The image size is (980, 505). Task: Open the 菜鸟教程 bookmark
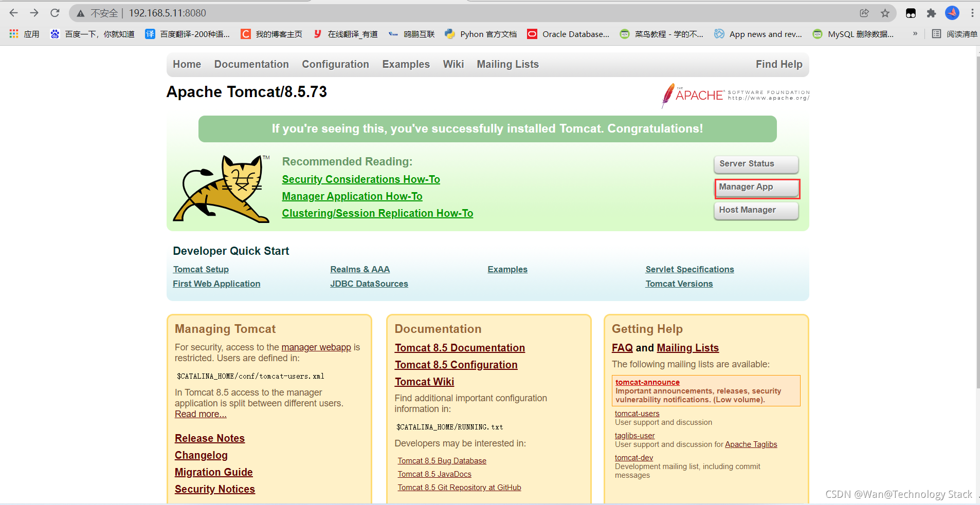[x=662, y=34]
